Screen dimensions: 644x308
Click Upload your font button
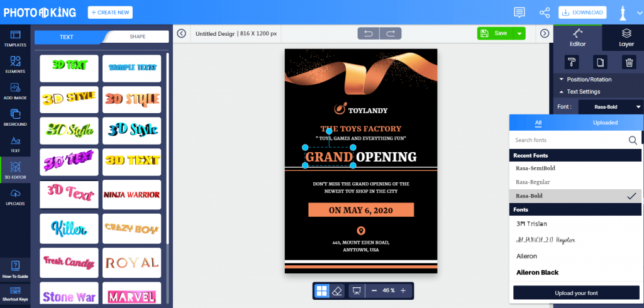576,293
